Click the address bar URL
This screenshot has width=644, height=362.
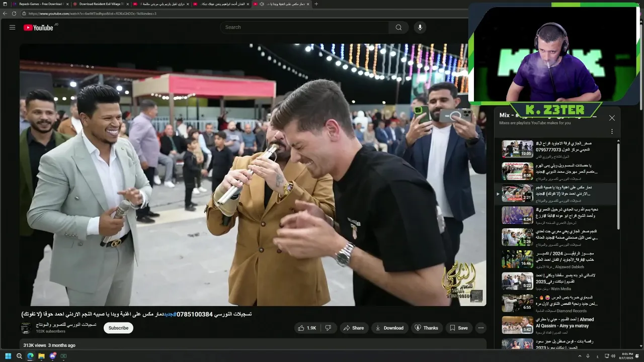click(93, 14)
